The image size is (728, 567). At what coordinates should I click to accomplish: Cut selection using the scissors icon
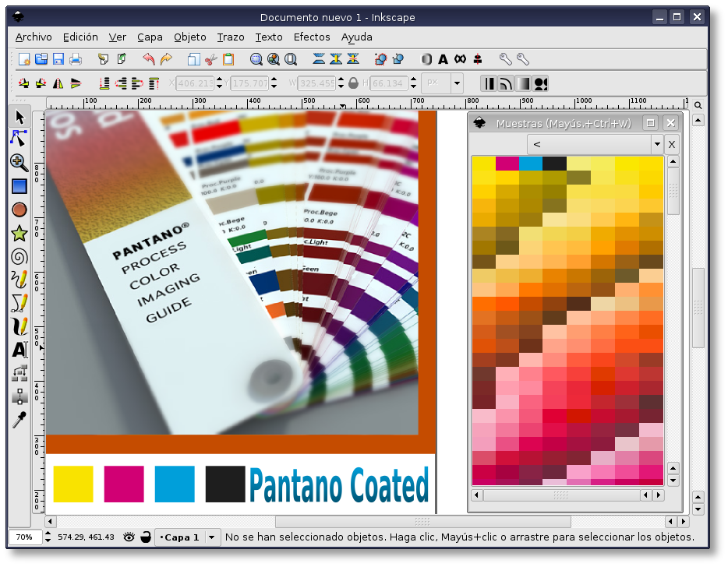pos(210,59)
